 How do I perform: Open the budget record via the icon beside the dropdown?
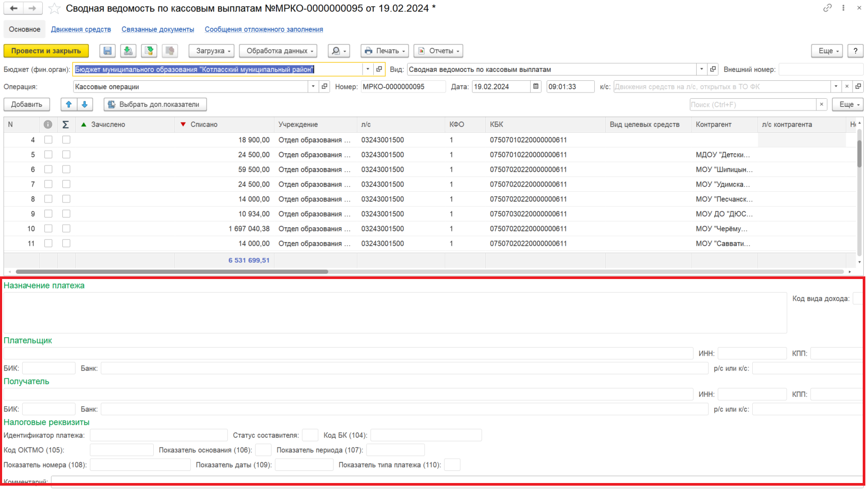(x=379, y=69)
